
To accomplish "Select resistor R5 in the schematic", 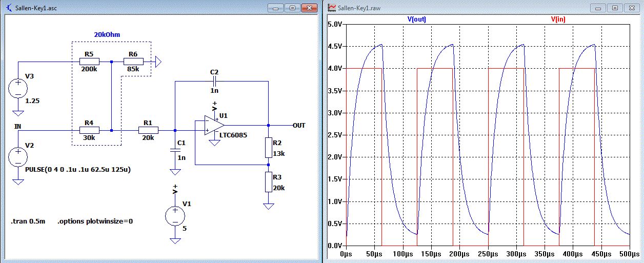I will (89, 61).
